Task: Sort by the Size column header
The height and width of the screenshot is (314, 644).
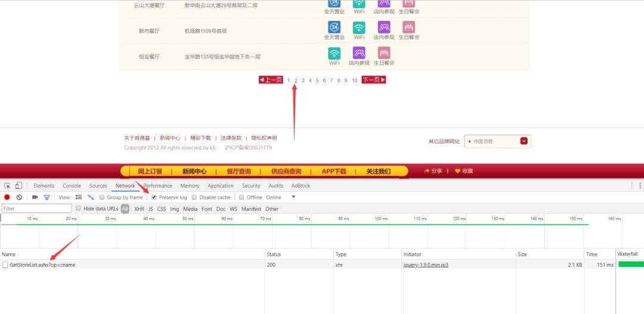Action: 550,254
